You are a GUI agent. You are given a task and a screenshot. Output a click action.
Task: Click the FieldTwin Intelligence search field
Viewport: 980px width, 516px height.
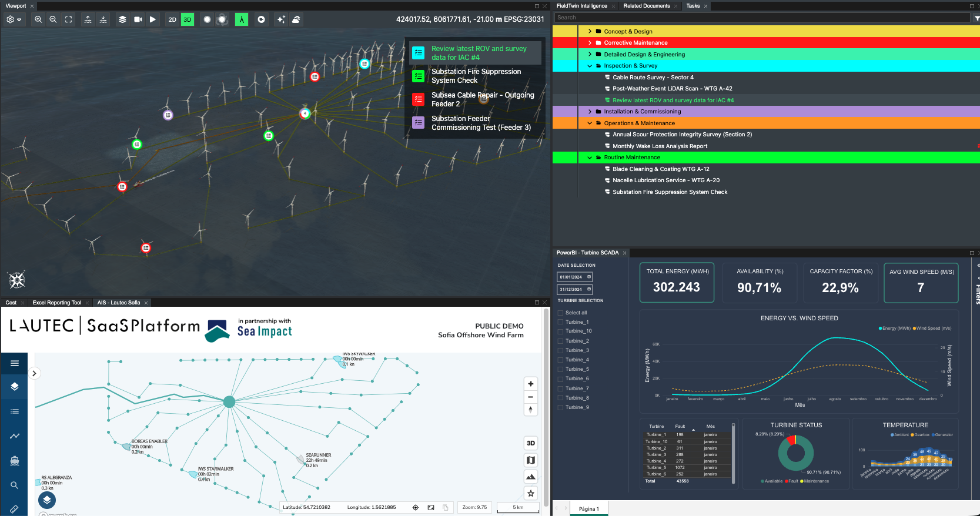761,18
